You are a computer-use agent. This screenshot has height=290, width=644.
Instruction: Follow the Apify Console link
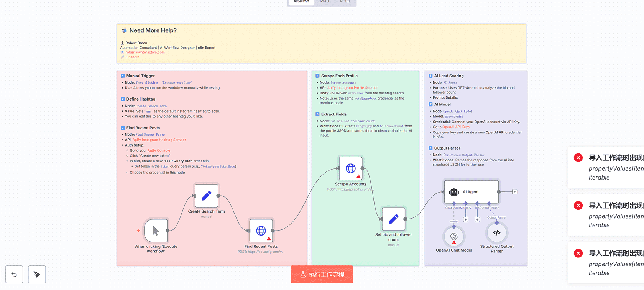159,150
